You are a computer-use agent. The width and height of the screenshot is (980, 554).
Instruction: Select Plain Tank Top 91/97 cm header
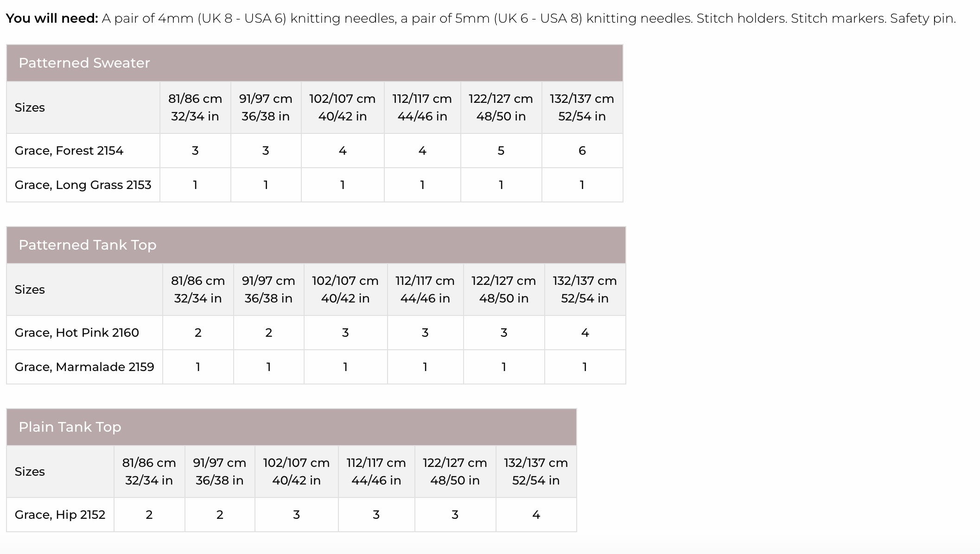[x=220, y=472]
